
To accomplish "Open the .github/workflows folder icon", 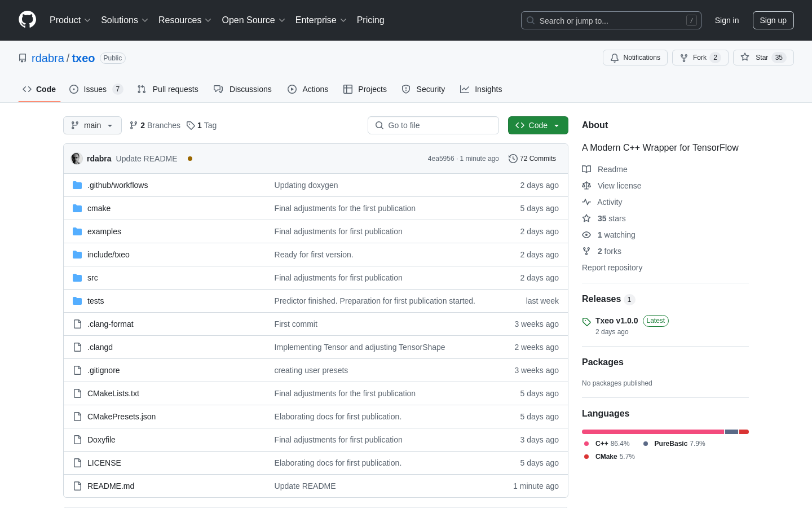I will (77, 185).
